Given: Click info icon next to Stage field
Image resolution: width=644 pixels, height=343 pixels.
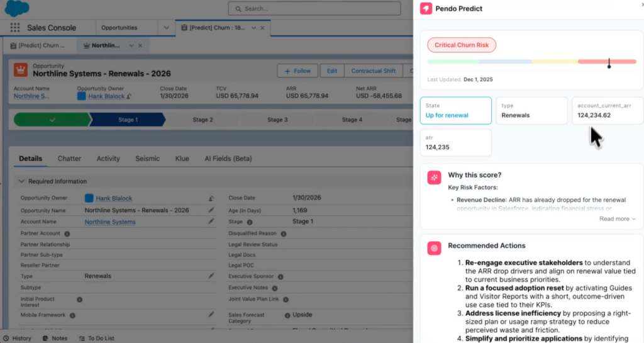Looking at the screenshot, I should [250, 222].
